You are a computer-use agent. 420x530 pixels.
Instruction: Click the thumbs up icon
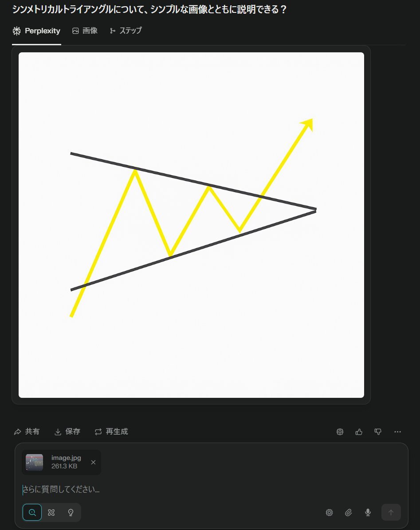click(359, 432)
